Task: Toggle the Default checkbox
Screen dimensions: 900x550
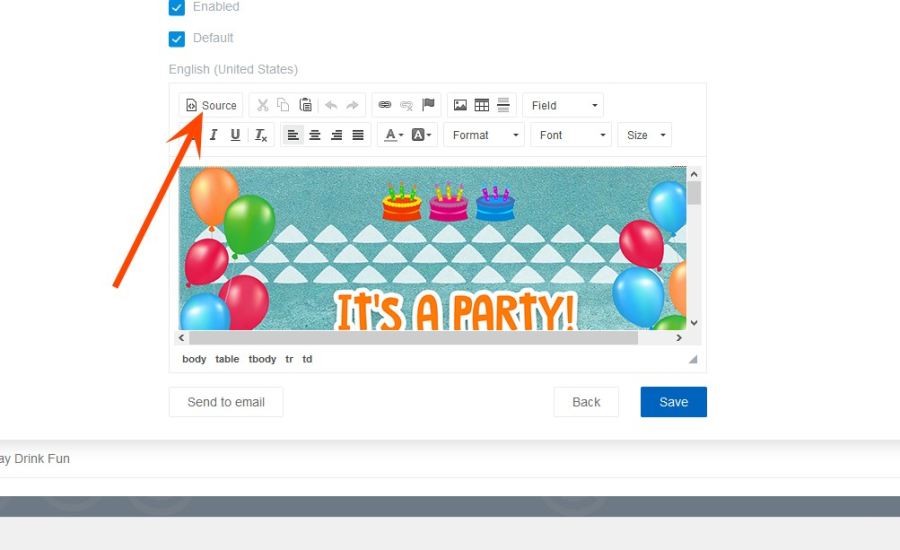Action: 177,39
